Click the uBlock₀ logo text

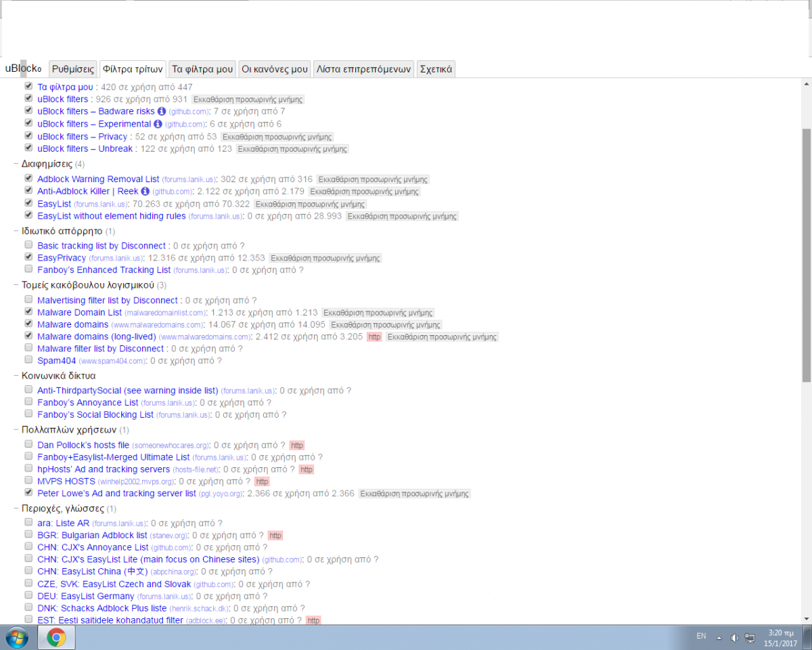tap(23, 69)
